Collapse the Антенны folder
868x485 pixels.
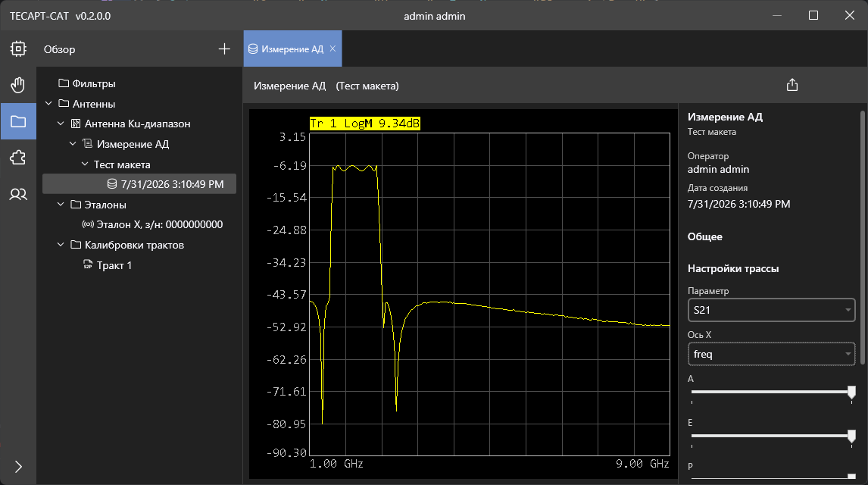[x=48, y=104]
